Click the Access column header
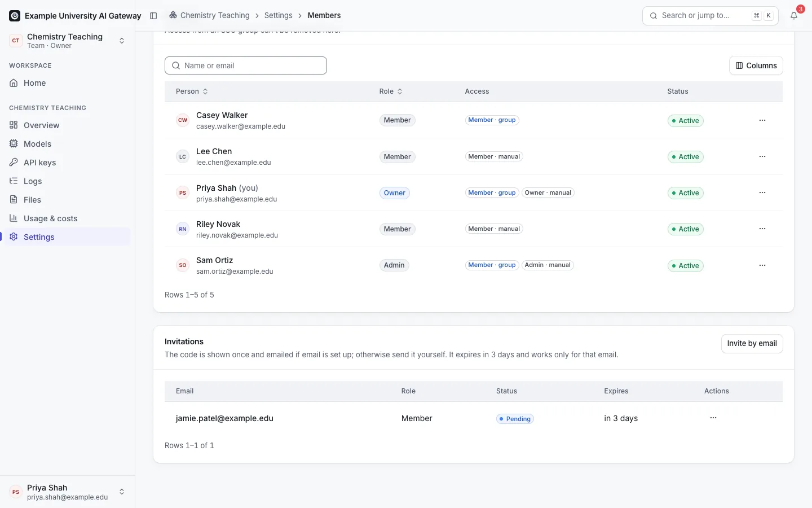The width and height of the screenshot is (812, 508). point(477,91)
